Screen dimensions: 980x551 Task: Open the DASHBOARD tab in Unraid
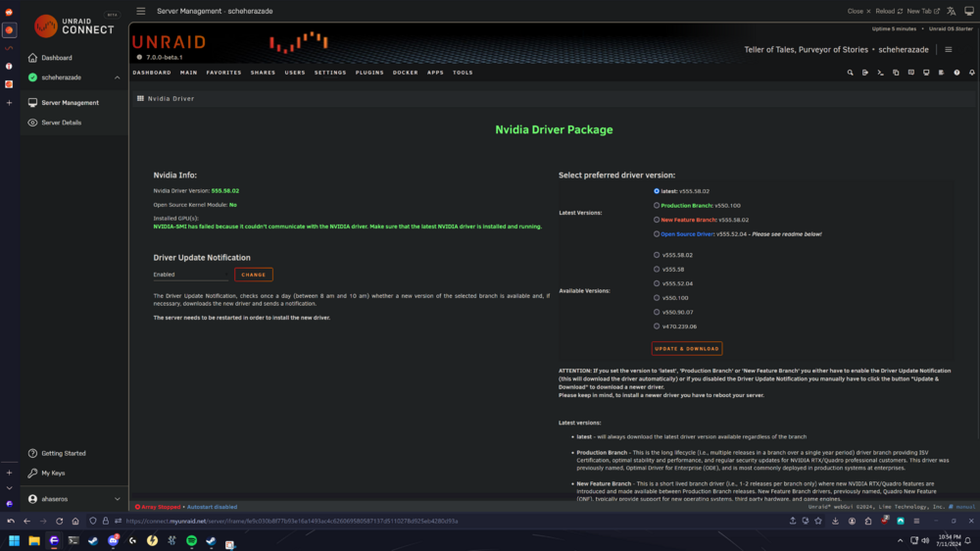pyautogui.click(x=152, y=73)
